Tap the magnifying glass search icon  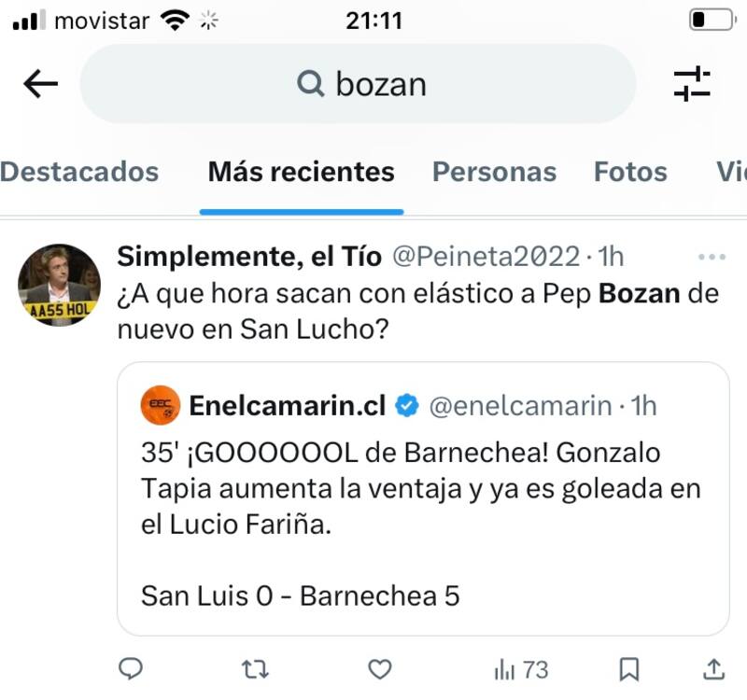point(309,84)
